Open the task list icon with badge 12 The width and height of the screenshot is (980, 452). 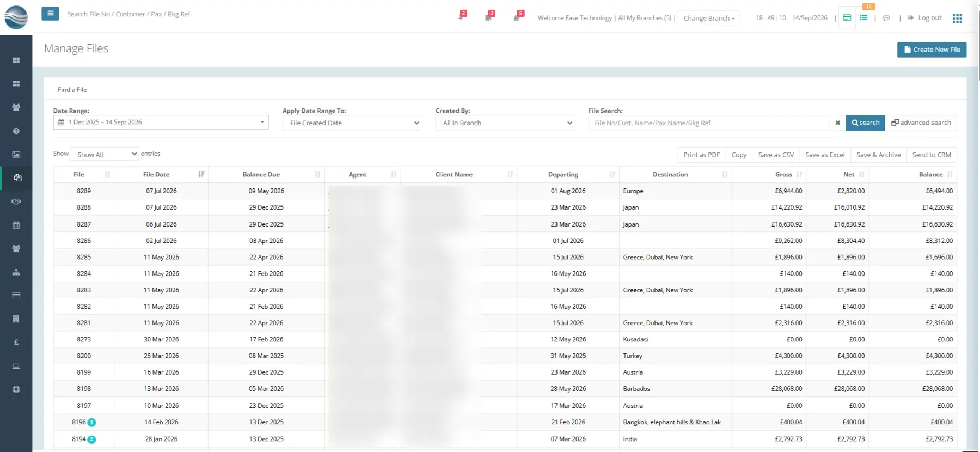864,18
